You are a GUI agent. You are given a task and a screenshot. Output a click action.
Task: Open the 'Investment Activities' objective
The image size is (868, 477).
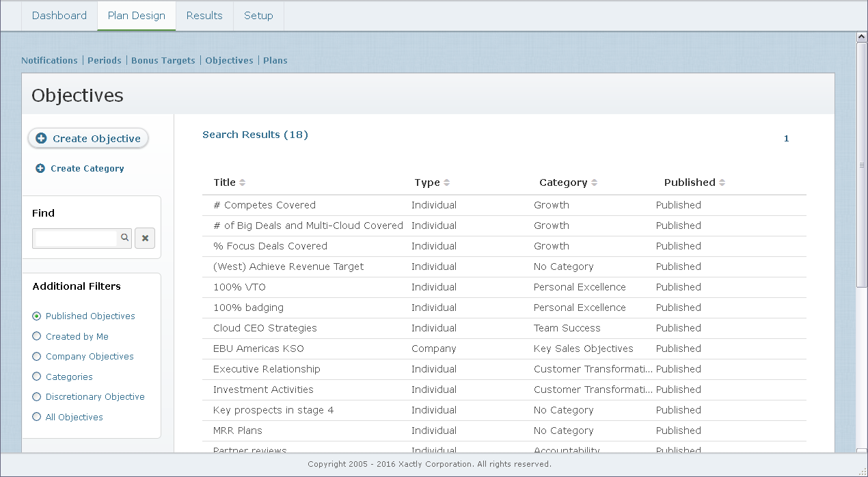pyautogui.click(x=263, y=390)
